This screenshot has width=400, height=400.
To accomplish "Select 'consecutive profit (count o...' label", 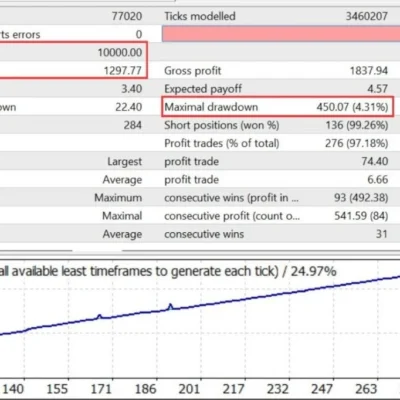I will tap(232, 216).
